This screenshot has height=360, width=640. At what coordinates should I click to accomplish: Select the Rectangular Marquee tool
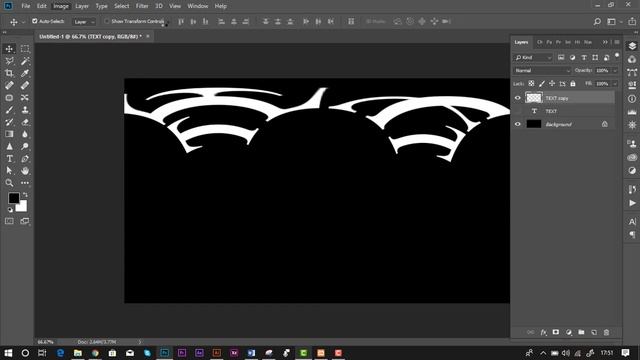(25, 49)
